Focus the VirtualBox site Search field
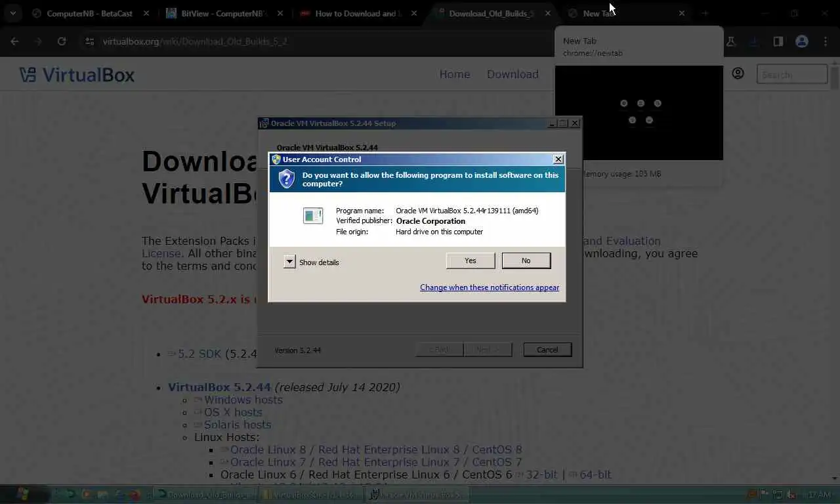 (792, 74)
